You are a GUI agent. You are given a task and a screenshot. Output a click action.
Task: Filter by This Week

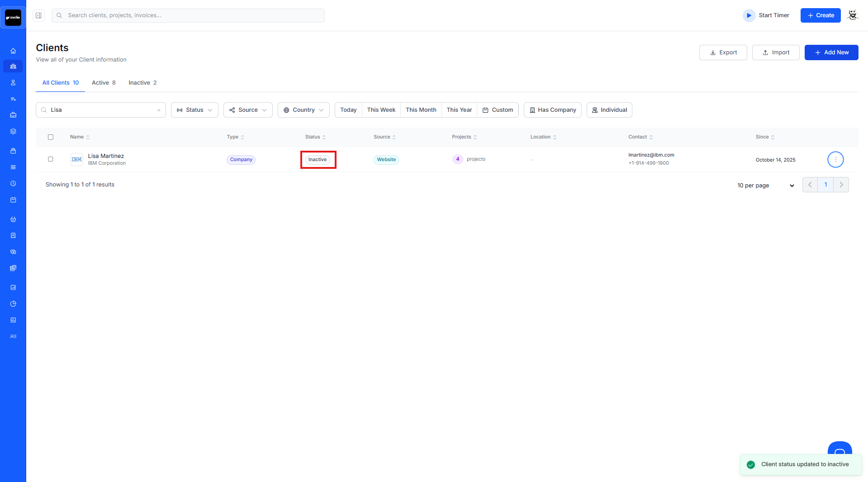(x=381, y=110)
